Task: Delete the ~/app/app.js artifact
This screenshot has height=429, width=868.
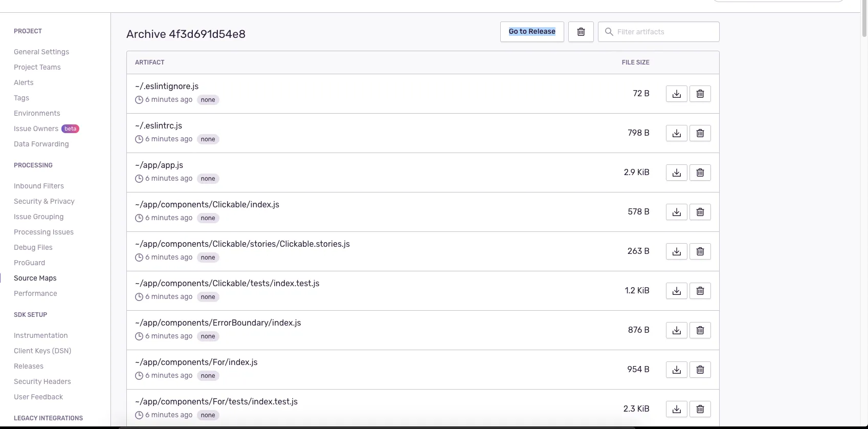Action: (x=700, y=173)
